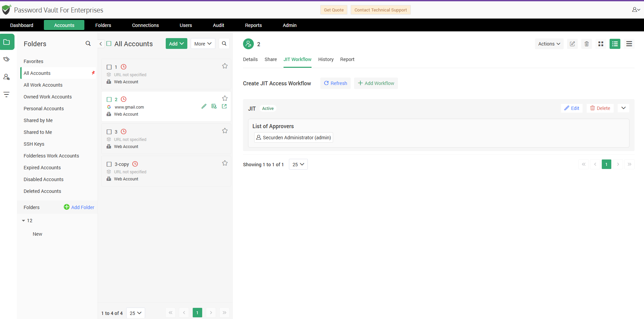Switch to grid tile view
The height and width of the screenshot is (319, 644).
(601, 44)
